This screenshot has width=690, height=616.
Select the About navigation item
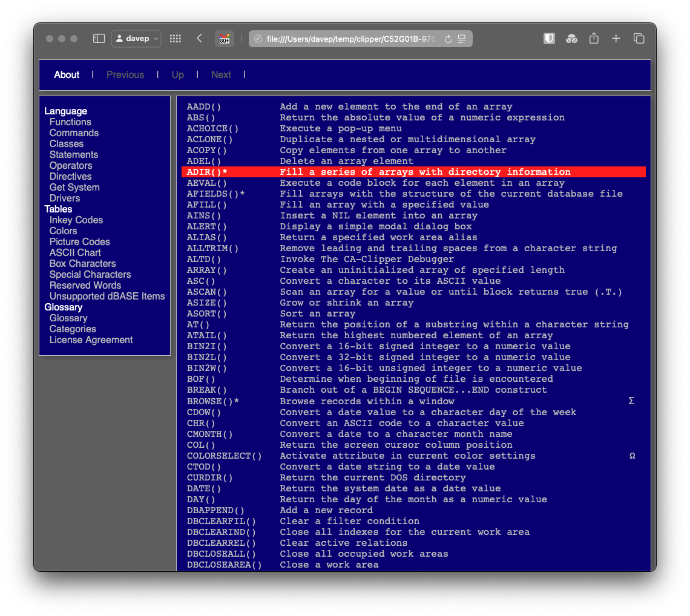(x=67, y=74)
